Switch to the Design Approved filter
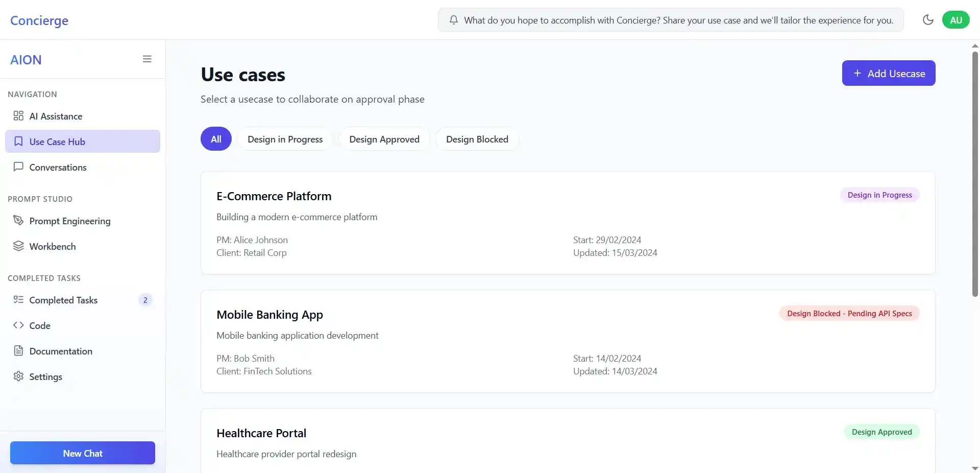The image size is (980, 473). pyautogui.click(x=384, y=138)
